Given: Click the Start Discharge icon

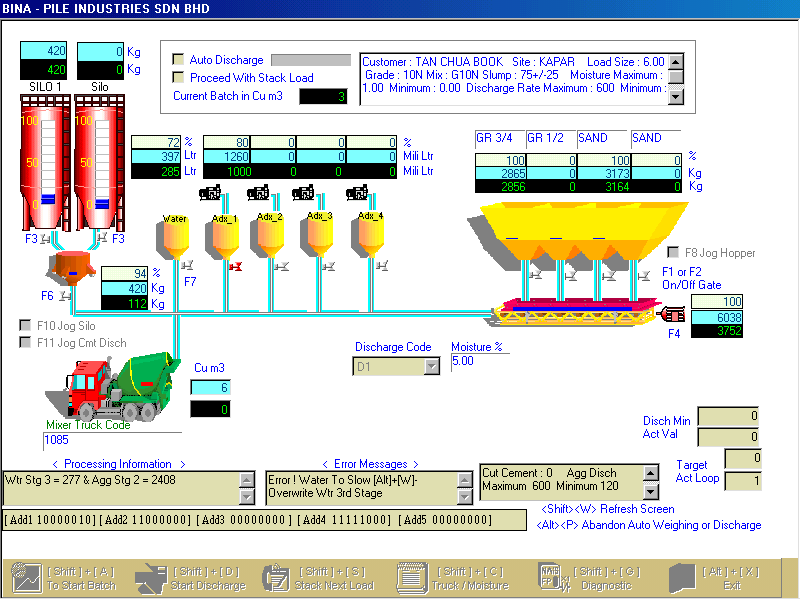Looking at the screenshot, I should point(151,577).
